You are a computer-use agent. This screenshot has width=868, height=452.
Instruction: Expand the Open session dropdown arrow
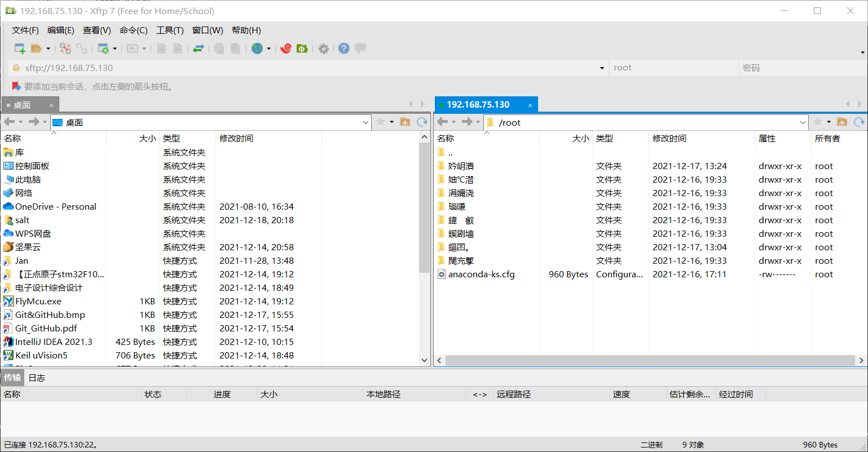[x=48, y=48]
